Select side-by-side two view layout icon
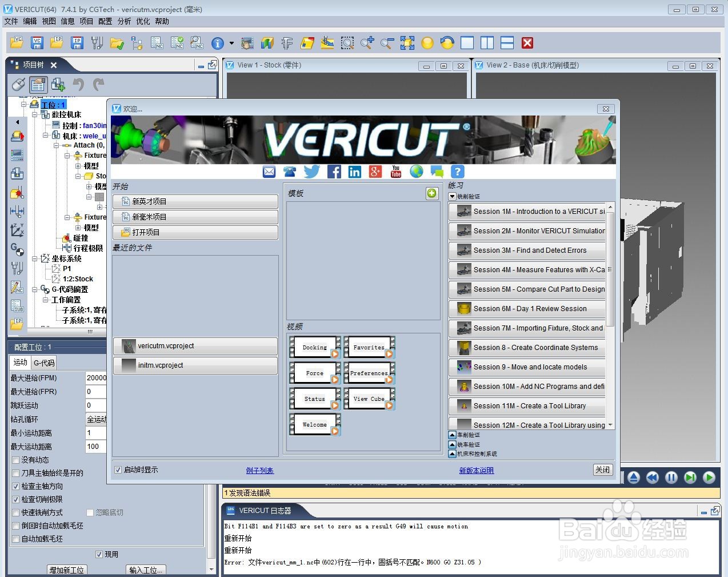 pyautogui.click(x=487, y=43)
